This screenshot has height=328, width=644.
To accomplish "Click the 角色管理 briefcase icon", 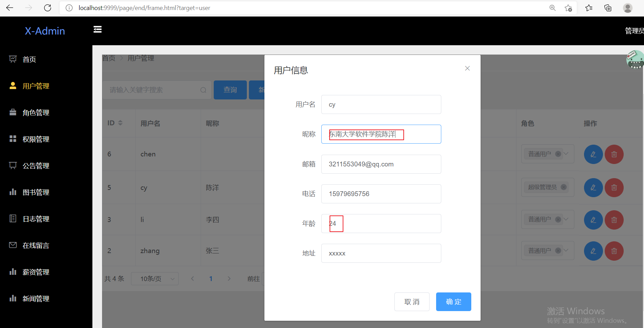I will (13, 112).
